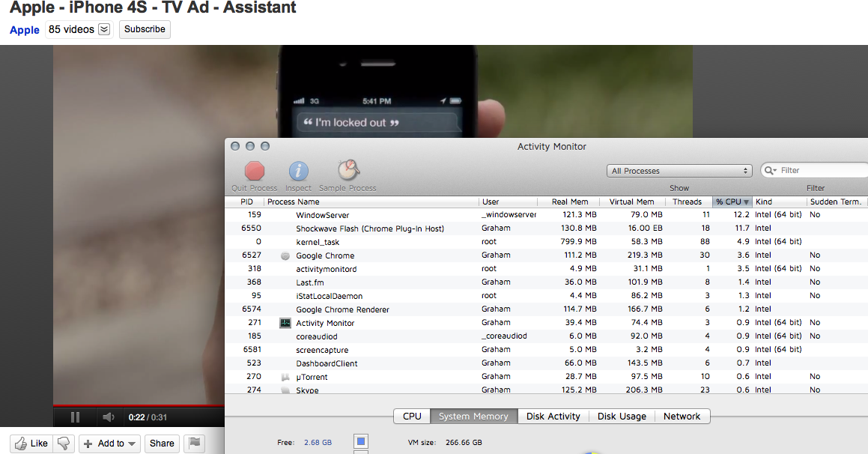Select the Last.fm process row
Screen dimensions: 868x454
pyautogui.click(x=547, y=282)
